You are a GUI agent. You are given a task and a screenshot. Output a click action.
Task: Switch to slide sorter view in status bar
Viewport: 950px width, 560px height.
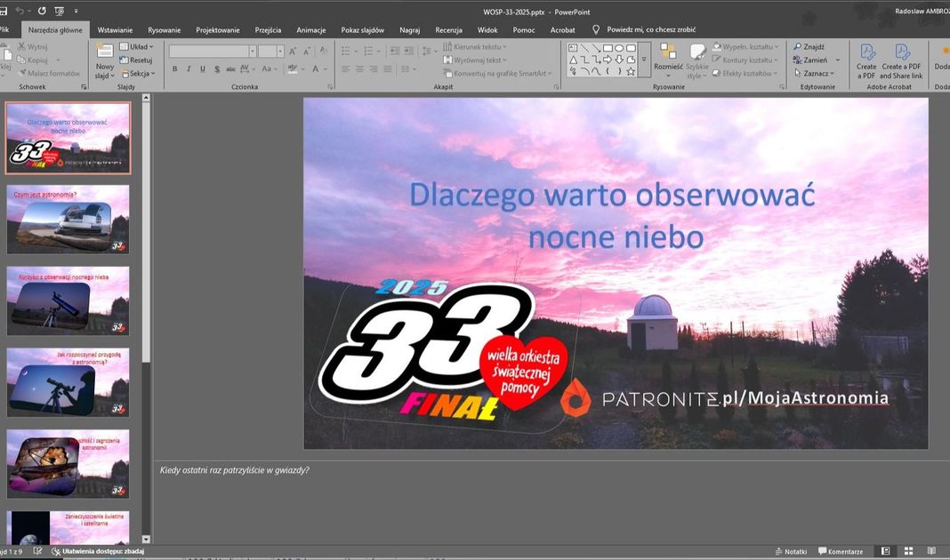908,551
